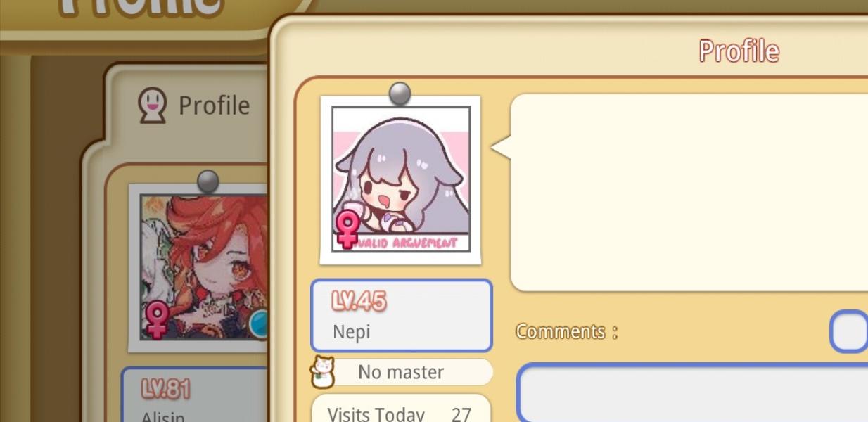Click the pink female symbol on Nepi's avatar
Screen dimensions: 868x422
346,230
